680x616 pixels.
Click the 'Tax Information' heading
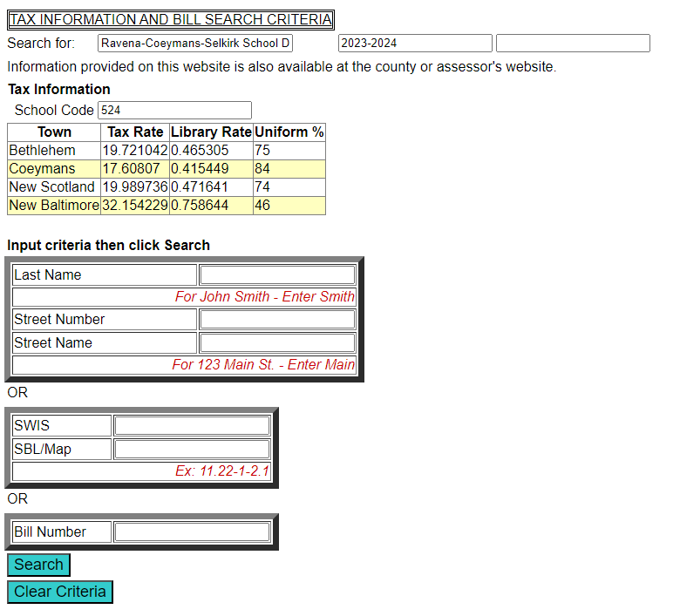coord(59,89)
